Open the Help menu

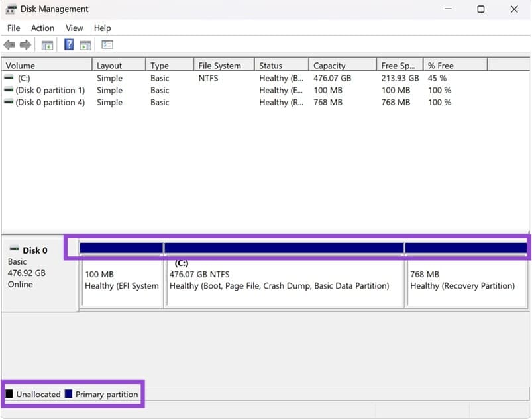tap(102, 28)
